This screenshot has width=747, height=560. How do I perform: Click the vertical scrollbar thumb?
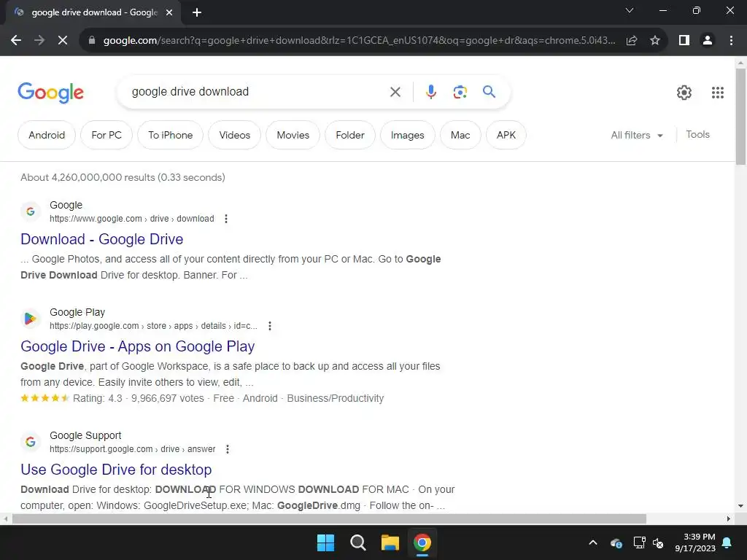click(x=741, y=117)
